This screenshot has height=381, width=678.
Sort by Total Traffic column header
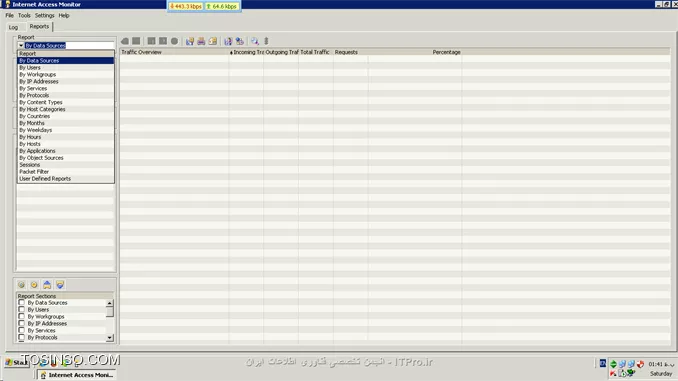pyautogui.click(x=316, y=52)
